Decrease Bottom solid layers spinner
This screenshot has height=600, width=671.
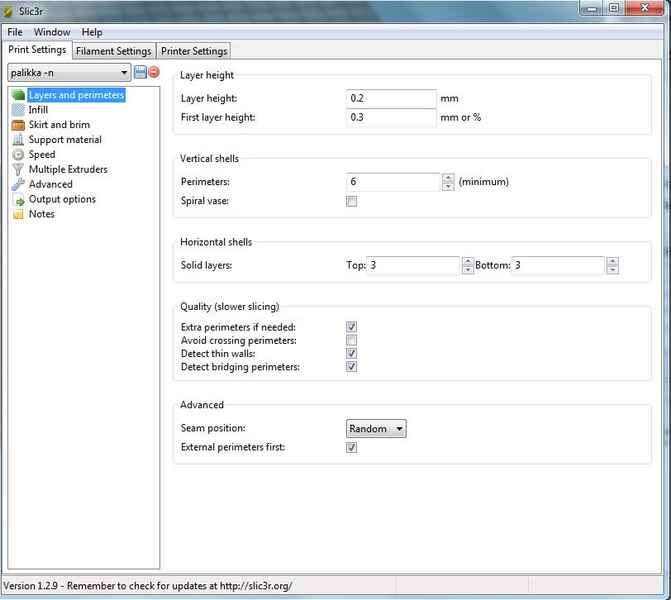612,270
